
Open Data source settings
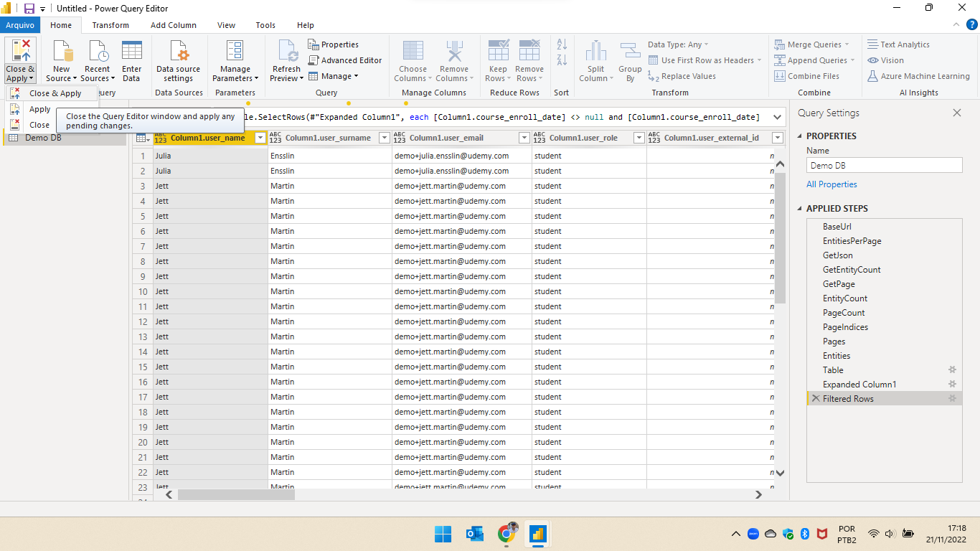pos(178,62)
